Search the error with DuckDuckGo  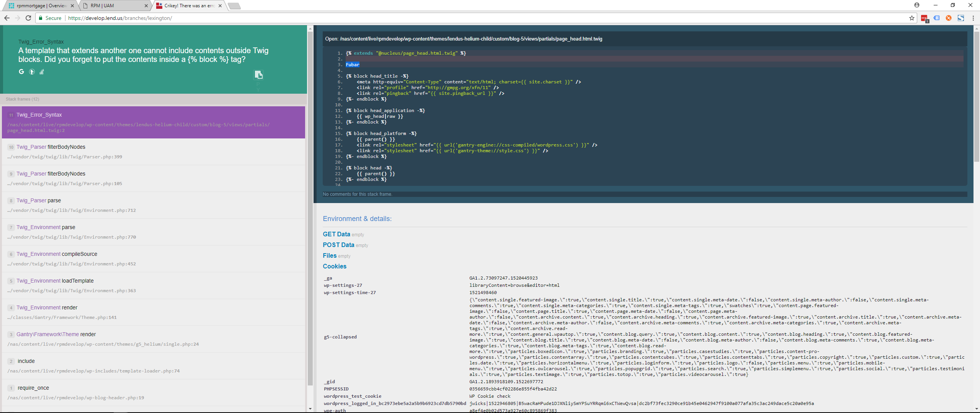pyautogui.click(x=31, y=72)
